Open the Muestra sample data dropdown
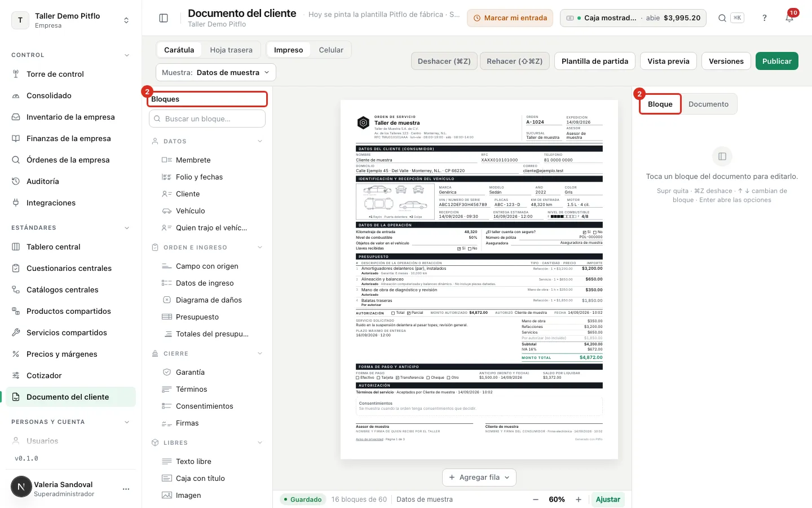Screen dimensions: 812x508 [216, 72]
